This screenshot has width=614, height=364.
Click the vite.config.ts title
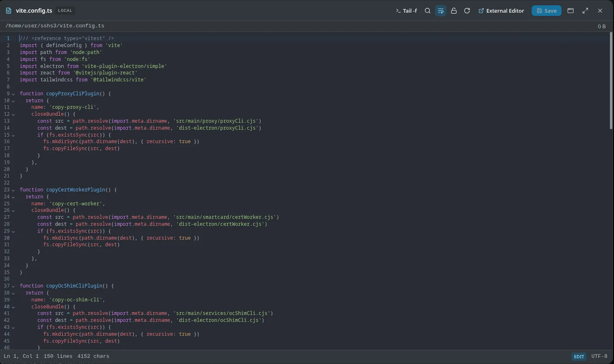pos(34,11)
